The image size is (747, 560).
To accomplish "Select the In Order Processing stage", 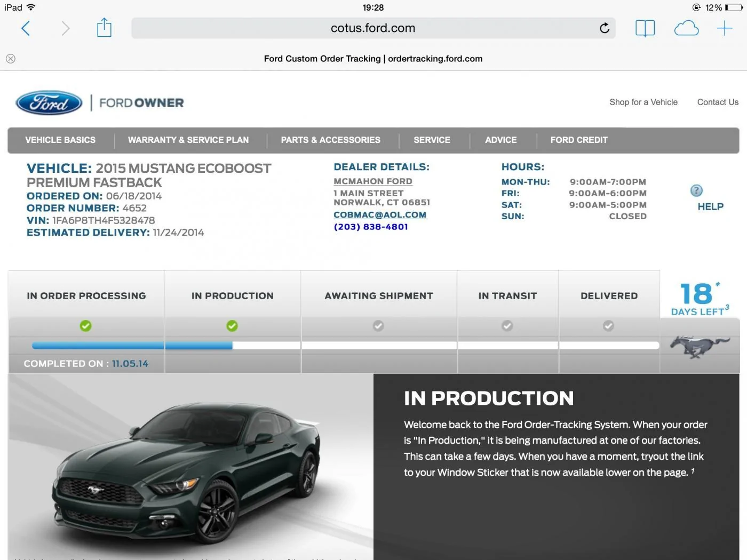I will [86, 296].
